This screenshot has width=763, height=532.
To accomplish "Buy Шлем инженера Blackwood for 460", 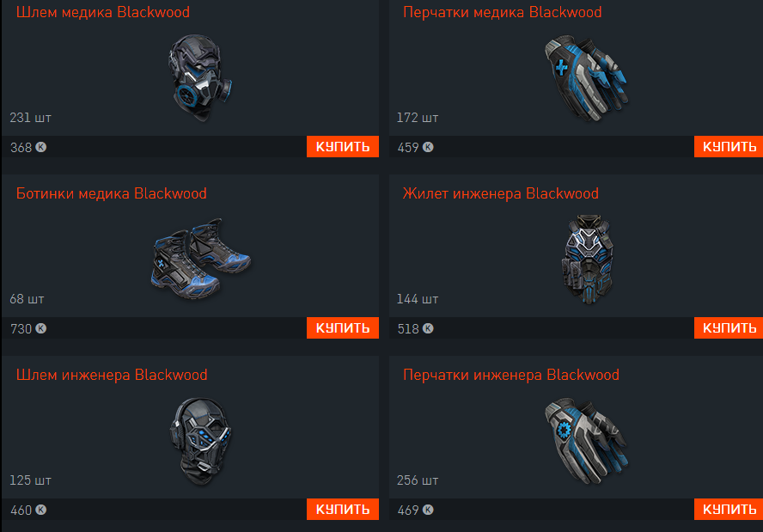I will pyautogui.click(x=343, y=509).
